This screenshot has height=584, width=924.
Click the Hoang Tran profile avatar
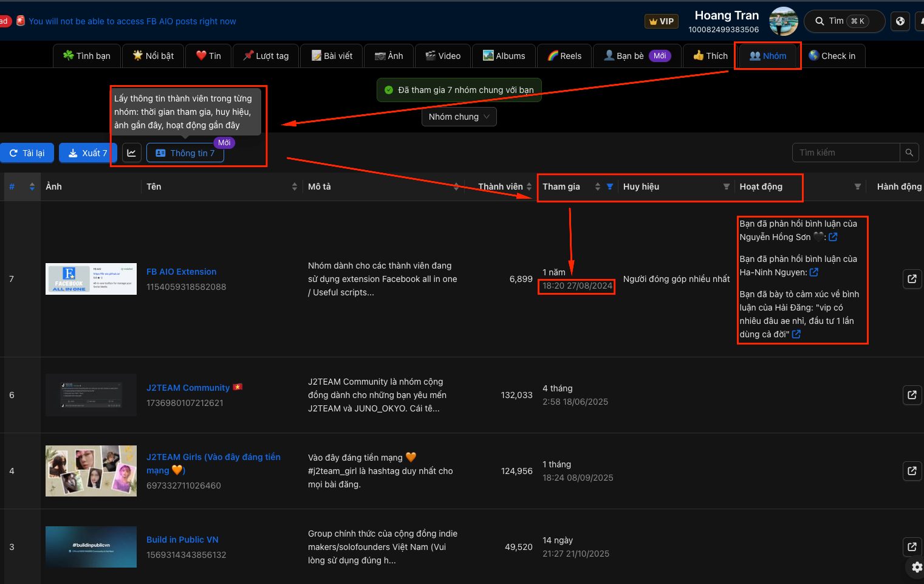[x=784, y=21]
